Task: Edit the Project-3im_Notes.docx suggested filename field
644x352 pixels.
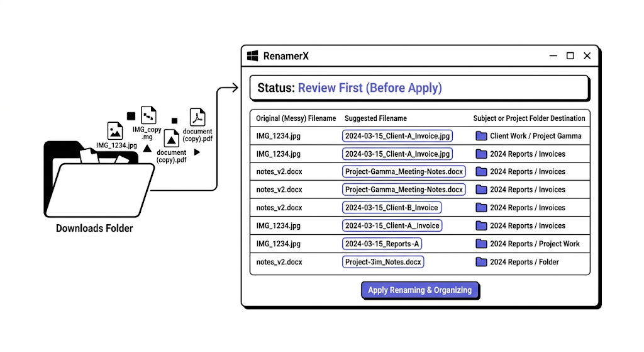Action: click(383, 262)
